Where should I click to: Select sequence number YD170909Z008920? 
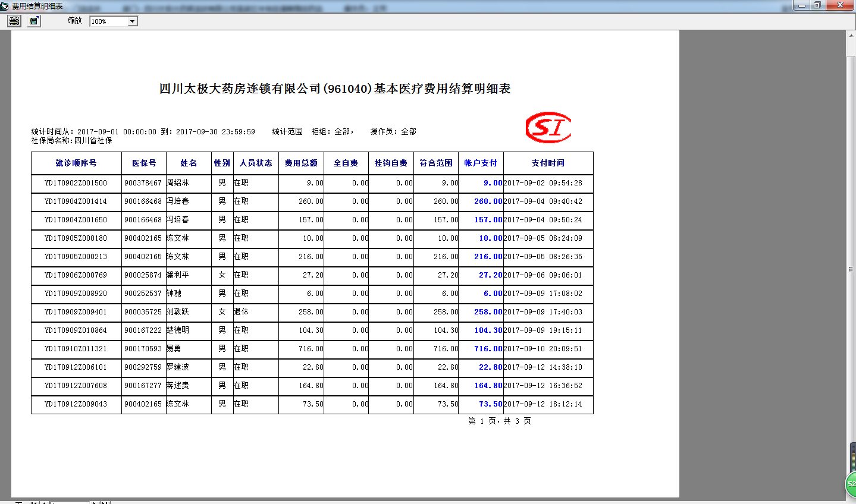click(76, 294)
